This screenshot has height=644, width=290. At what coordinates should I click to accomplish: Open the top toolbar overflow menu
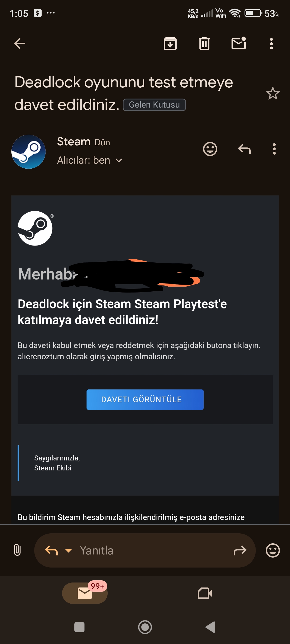pos(271,44)
